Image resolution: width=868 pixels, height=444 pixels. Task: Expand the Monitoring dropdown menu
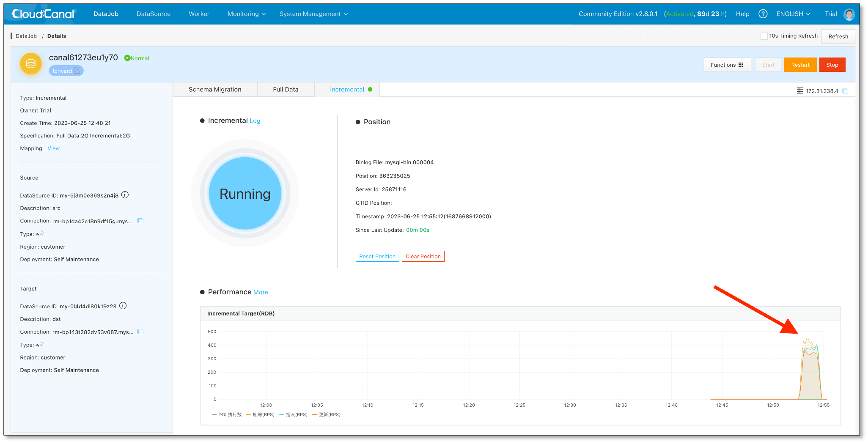(x=247, y=14)
